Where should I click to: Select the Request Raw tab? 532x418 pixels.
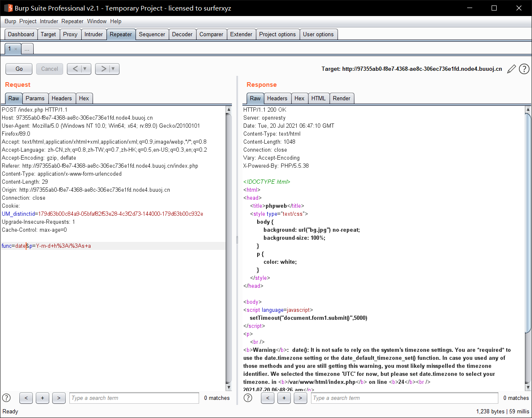(14, 98)
